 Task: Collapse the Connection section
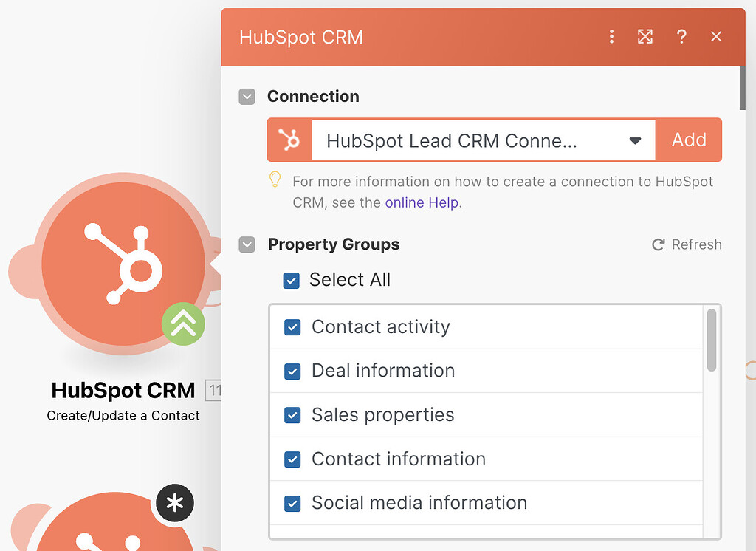[247, 96]
